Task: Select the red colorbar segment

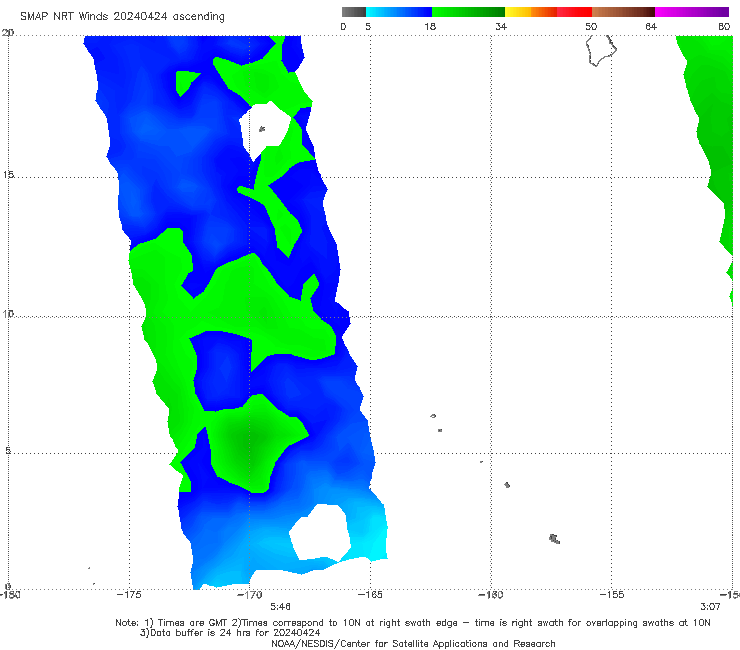Action: pyautogui.click(x=574, y=12)
